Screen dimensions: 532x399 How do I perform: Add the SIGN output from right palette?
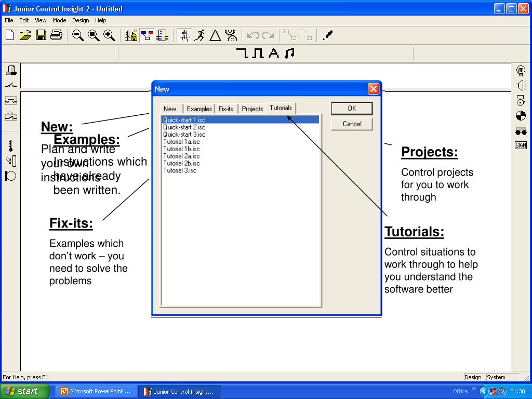[521, 145]
